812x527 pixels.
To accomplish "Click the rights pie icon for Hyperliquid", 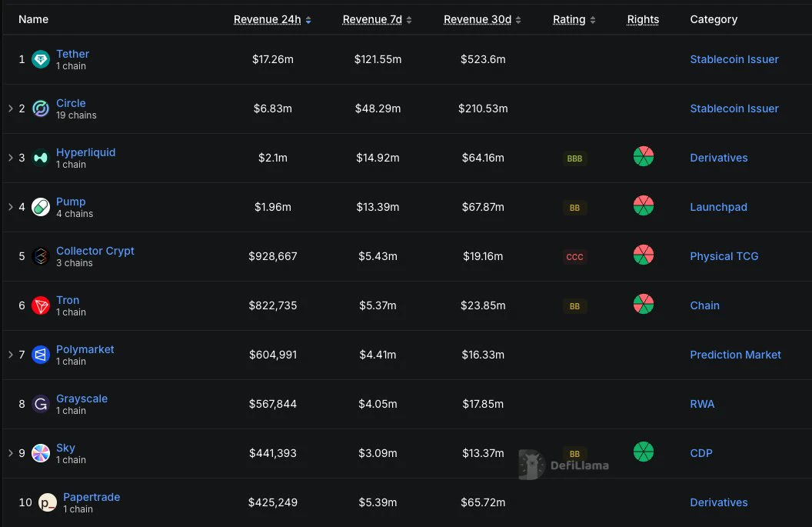I will 643,156.
